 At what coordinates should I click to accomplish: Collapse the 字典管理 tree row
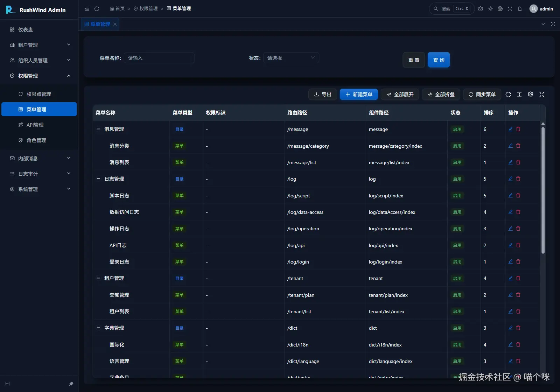coord(98,328)
